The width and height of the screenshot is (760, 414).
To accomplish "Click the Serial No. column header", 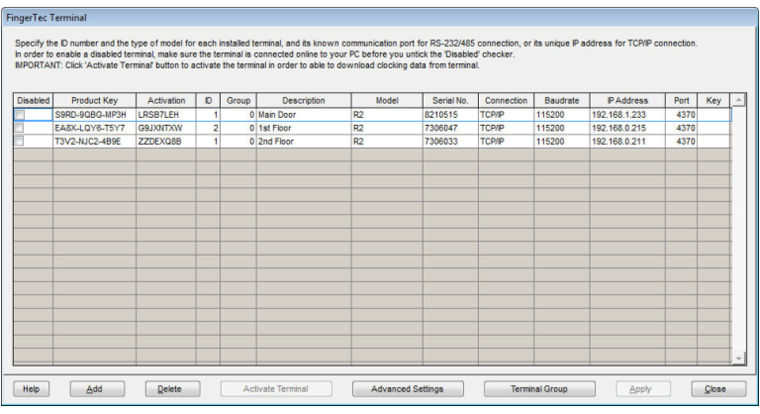I will click(x=450, y=100).
